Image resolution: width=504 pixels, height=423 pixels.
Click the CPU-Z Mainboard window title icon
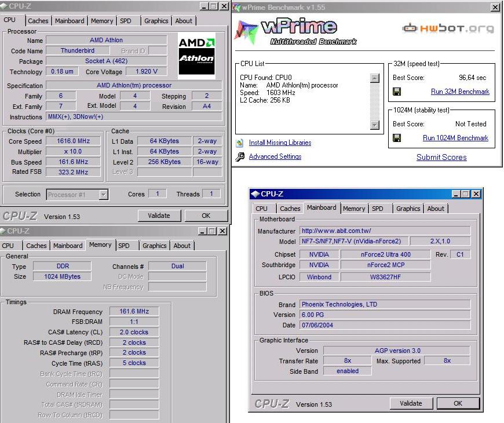255,194
